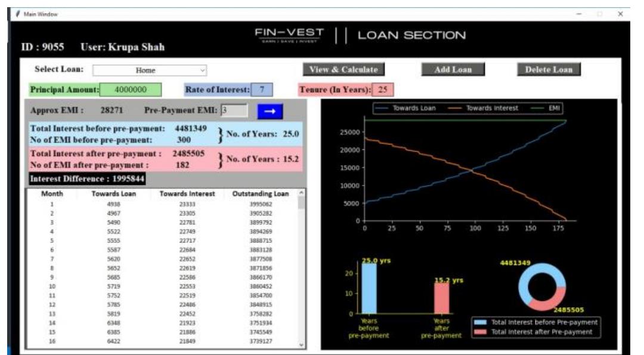644x355 pixels.
Task: Open the Select Loan dropdown showing Home
Action: [150, 70]
